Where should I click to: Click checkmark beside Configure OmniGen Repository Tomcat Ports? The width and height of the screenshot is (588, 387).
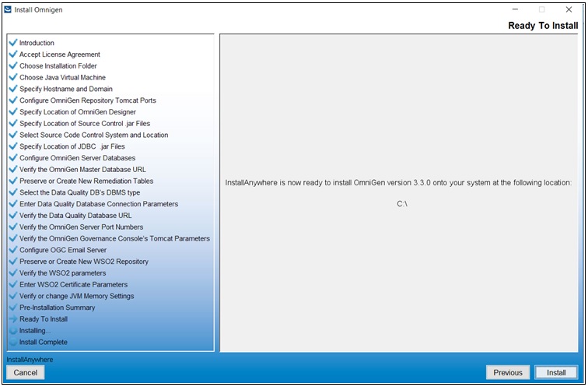click(13, 100)
